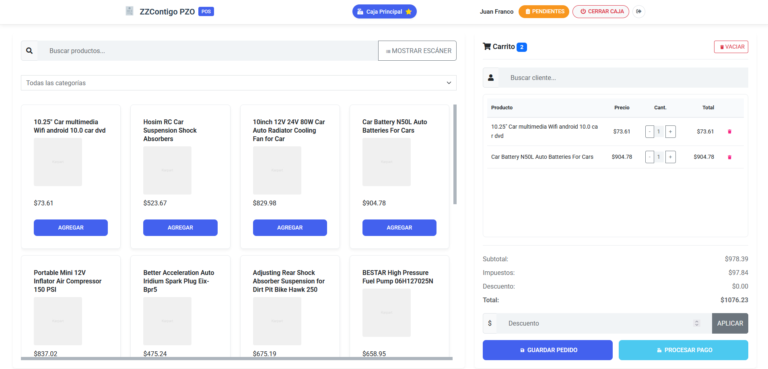Apply discount with APLICAR button
The width and height of the screenshot is (768, 369).
(730, 323)
